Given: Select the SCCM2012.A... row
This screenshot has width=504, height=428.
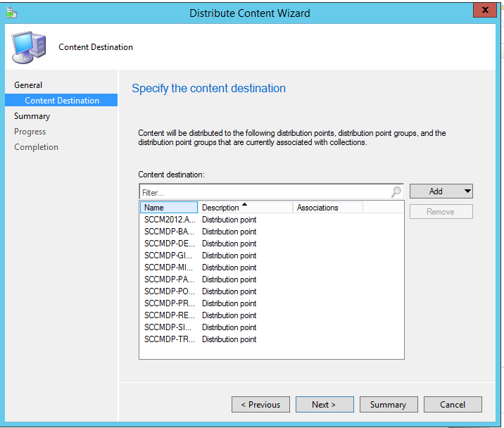Looking at the screenshot, I should (x=272, y=220).
